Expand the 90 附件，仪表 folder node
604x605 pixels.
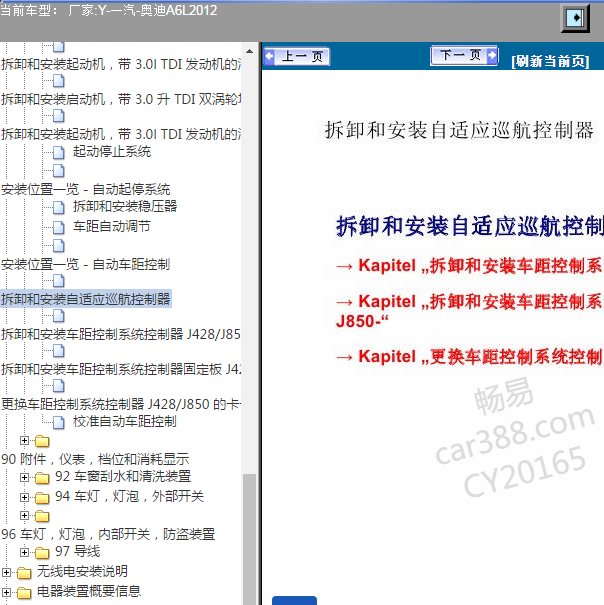tap(24, 440)
